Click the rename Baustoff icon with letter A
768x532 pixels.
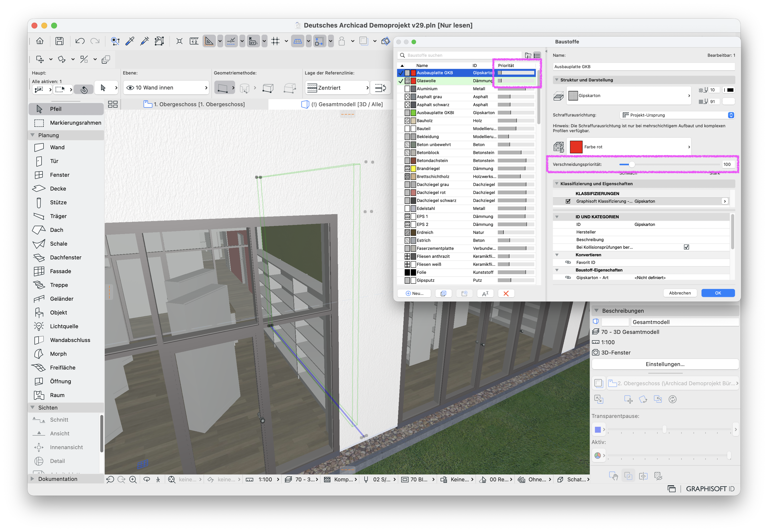click(485, 293)
